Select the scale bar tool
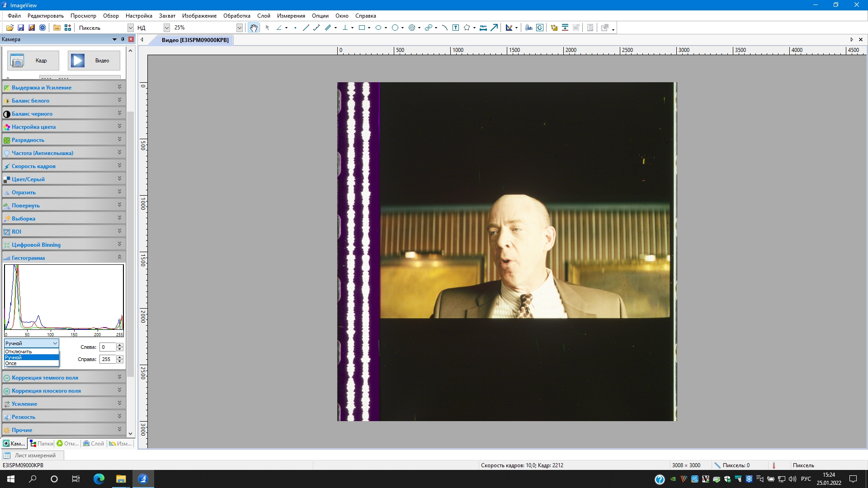Viewport: 868px width, 488px height. pyautogui.click(x=483, y=28)
